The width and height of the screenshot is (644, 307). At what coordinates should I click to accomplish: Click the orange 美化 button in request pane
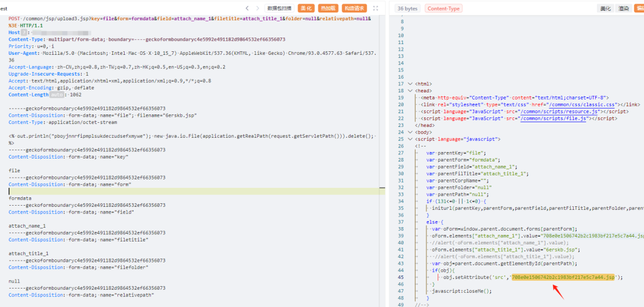(x=306, y=8)
